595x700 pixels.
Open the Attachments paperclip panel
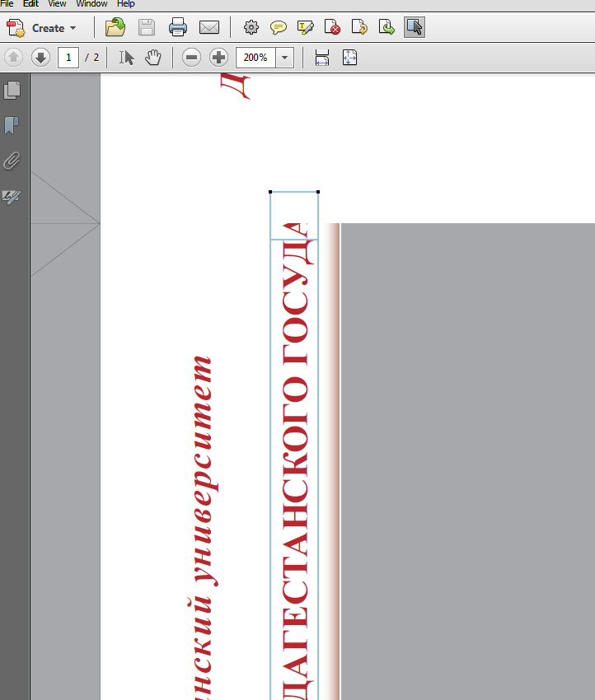click(x=12, y=161)
